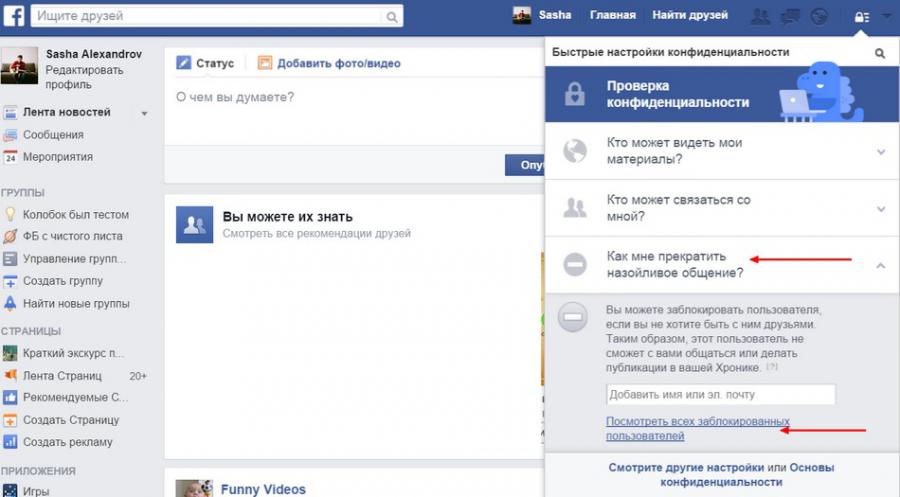Open Проверка конфиденциальности banner
Screen dimensions: 900x497
721,94
